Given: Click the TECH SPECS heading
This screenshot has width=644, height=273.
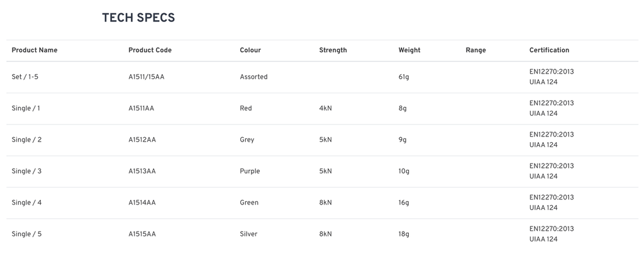Looking at the screenshot, I should coord(138,18).
